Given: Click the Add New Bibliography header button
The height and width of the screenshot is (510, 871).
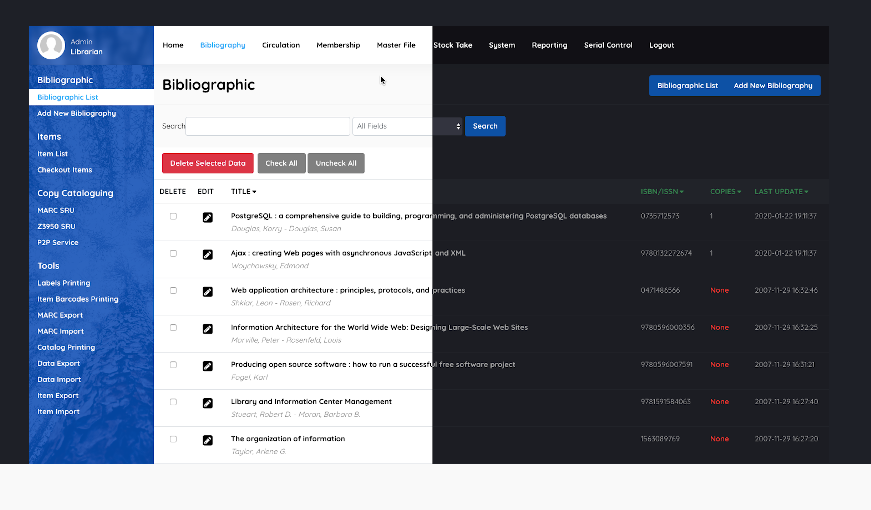Looking at the screenshot, I should (773, 86).
